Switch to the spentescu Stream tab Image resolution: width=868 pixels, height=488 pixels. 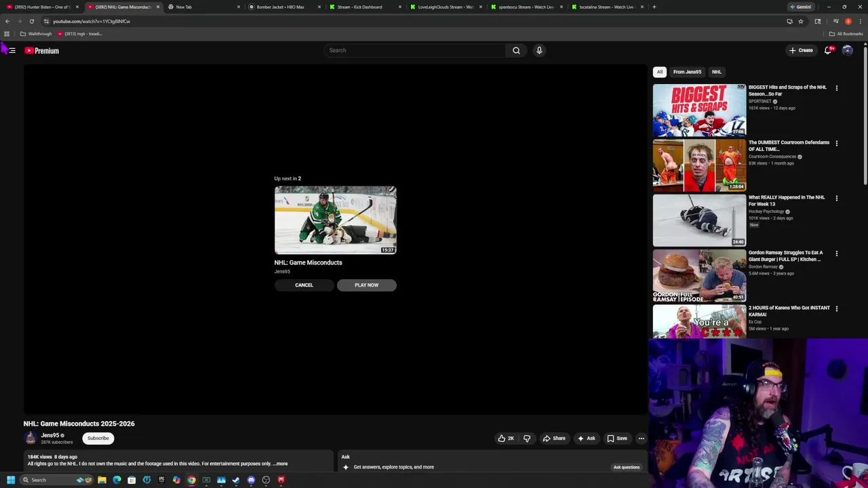pos(526,7)
